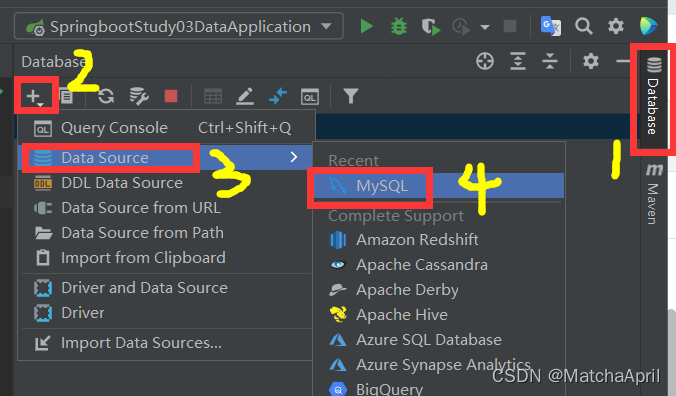The image size is (676, 396).
Task: Open Search Everywhere magnifier
Action: [583, 26]
